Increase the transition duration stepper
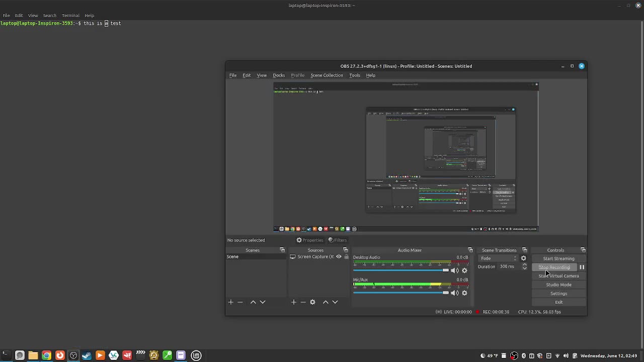 tap(524, 264)
